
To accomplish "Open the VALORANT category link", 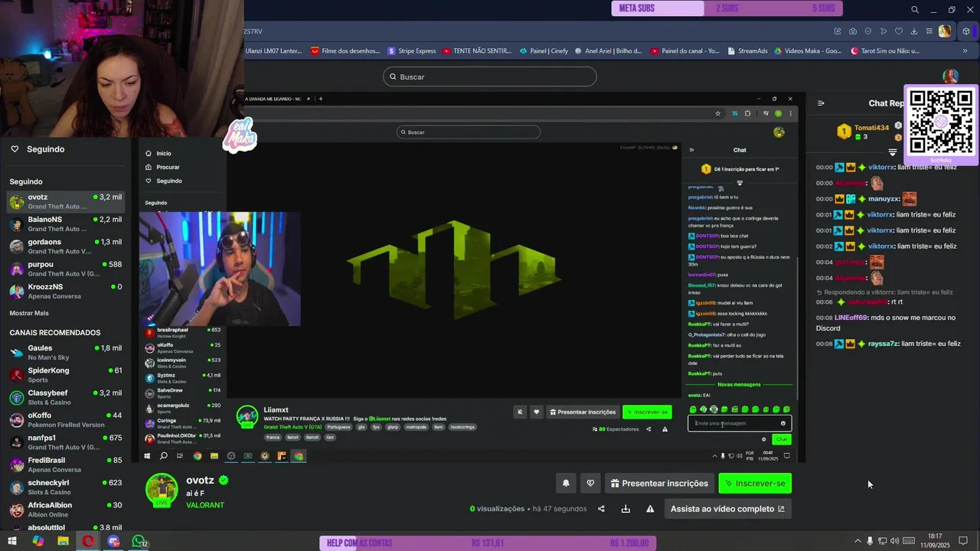I will [x=205, y=505].
